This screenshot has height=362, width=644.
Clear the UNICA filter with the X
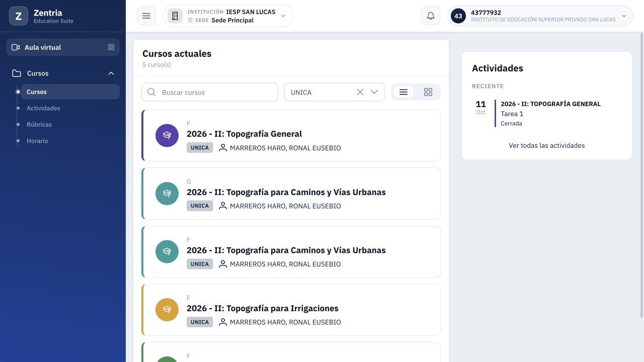point(360,92)
